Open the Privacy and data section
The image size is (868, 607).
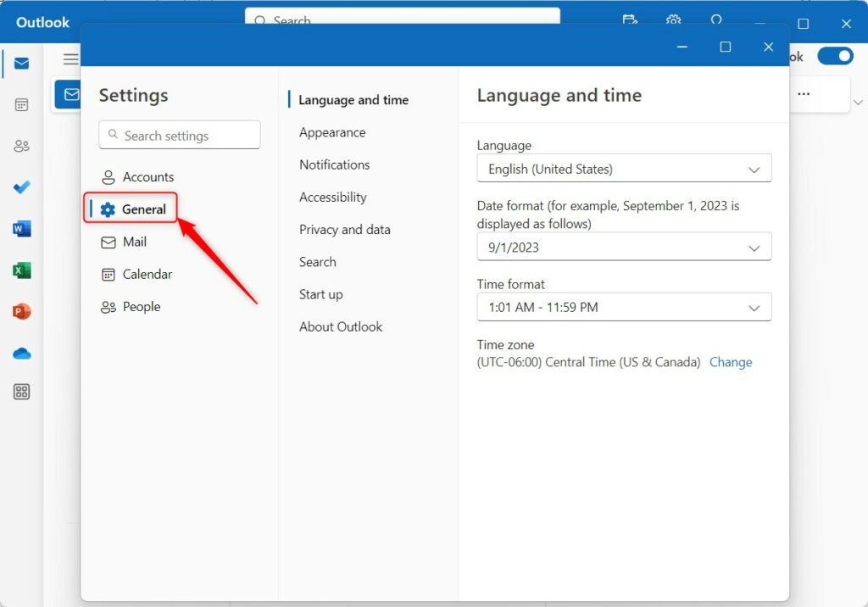pos(344,229)
